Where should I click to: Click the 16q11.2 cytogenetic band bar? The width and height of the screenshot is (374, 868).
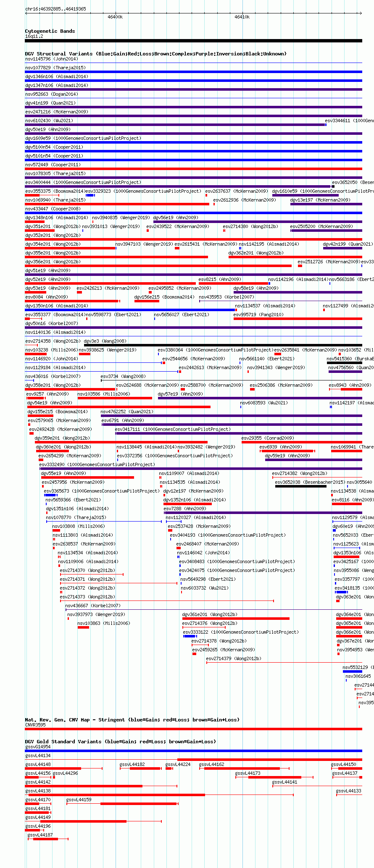[x=193, y=41]
